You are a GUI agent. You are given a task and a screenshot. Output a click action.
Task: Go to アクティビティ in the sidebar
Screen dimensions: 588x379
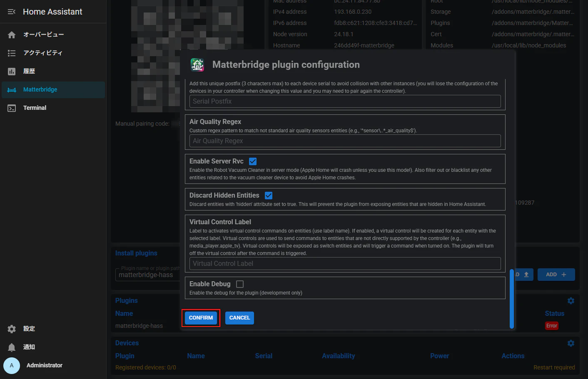(53, 53)
